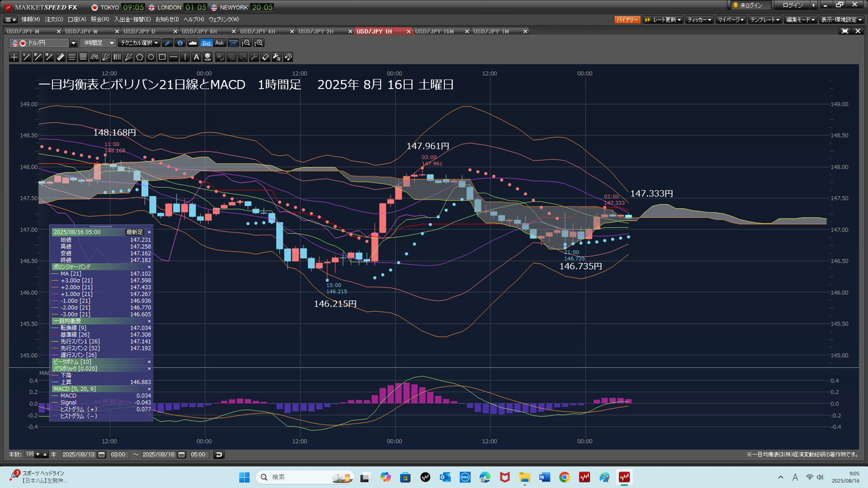Select the eraser tool in drawing toolbar

[x=266, y=57]
